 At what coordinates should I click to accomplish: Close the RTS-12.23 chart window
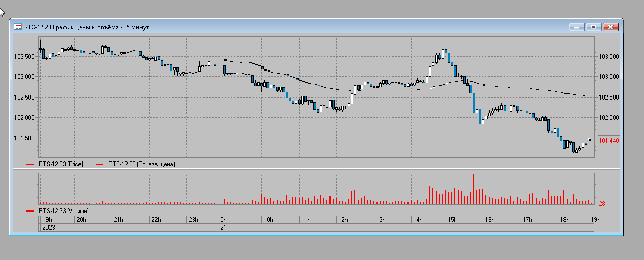click(610, 27)
